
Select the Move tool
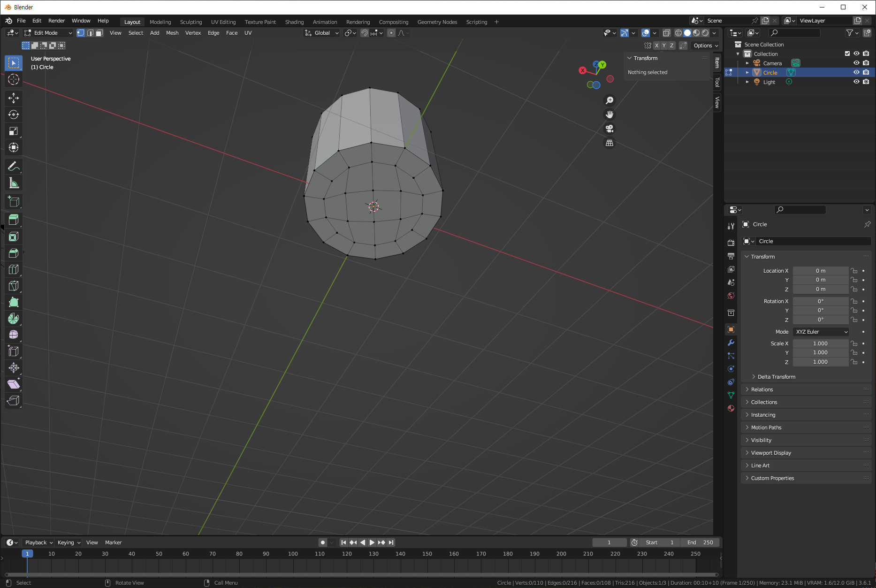tap(14, 98)
